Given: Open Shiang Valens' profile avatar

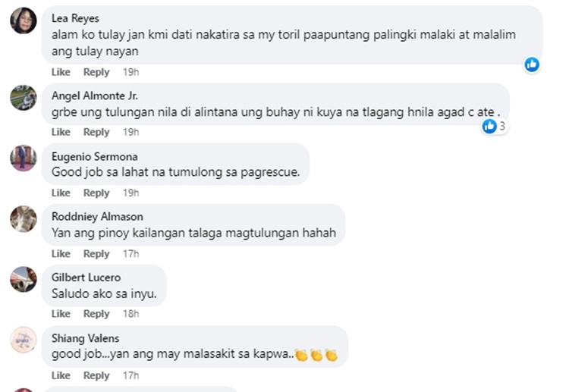Looking at the screenshot, I should tap(24, 340).
